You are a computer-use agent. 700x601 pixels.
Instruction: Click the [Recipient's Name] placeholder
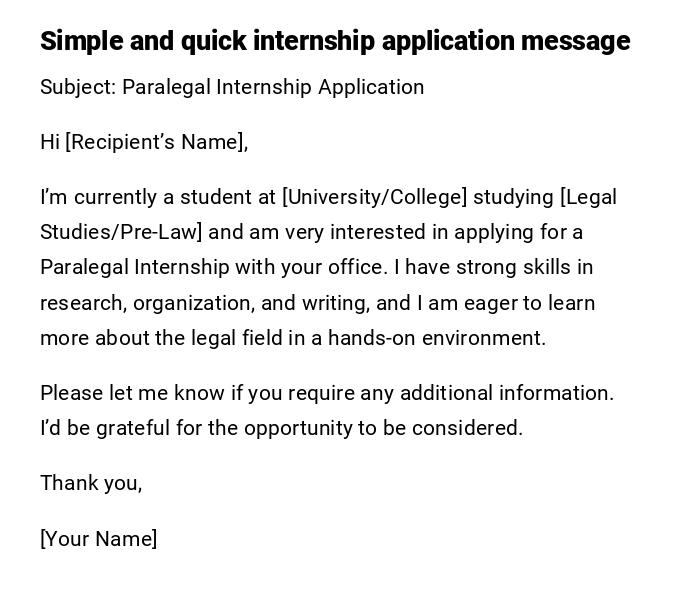[155, 142]
